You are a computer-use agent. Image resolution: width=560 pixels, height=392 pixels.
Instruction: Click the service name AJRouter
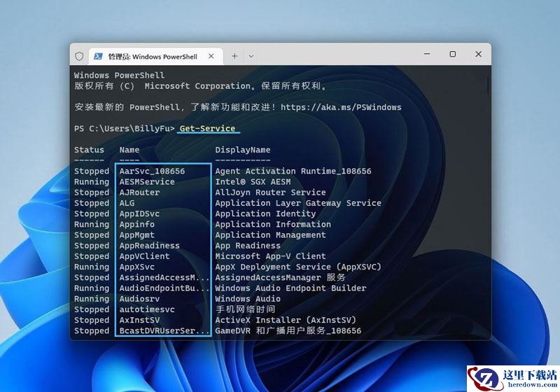(139, 192)
